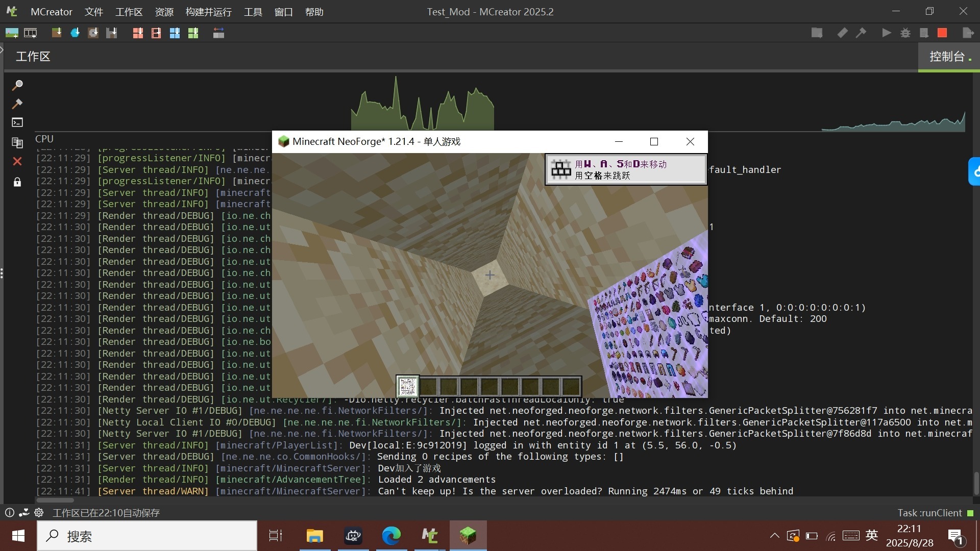Click the import structure castle icon
The image size is (980, 551).
[x=112, y=33]
